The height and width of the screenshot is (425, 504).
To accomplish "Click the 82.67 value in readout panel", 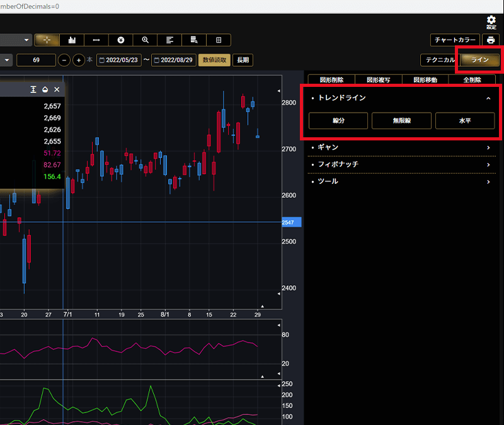I will (52, 165).
